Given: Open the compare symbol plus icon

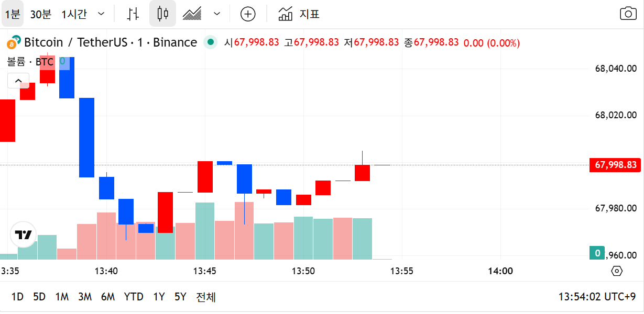Looking at the screenshot, I should click(247, 14).
